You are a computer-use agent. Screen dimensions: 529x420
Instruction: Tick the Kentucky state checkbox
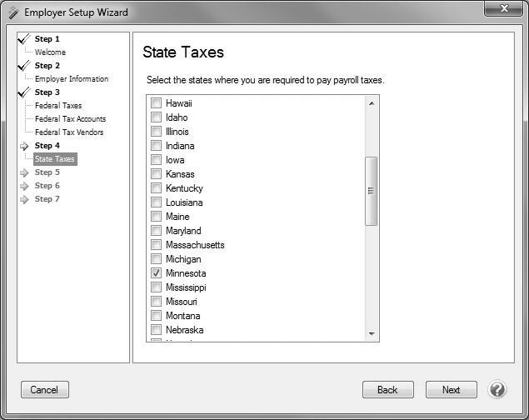pyautogui.click(x=156, y=188)
